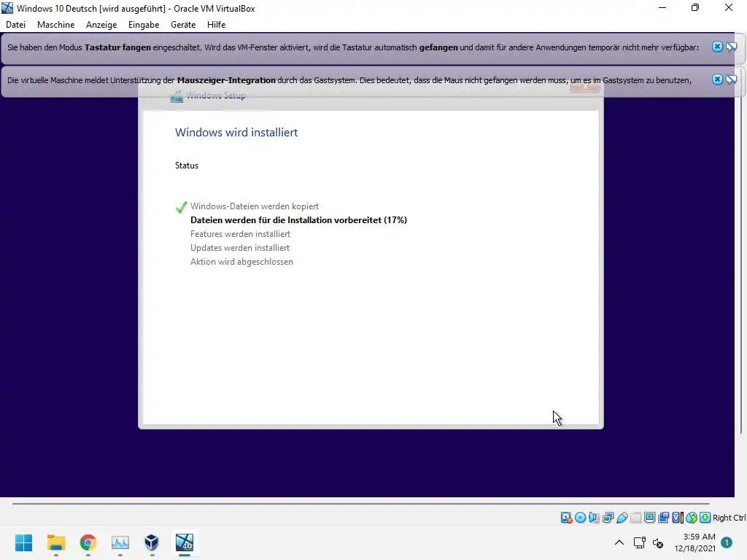Click the Windows Setup title icon

tap(177, 96)
